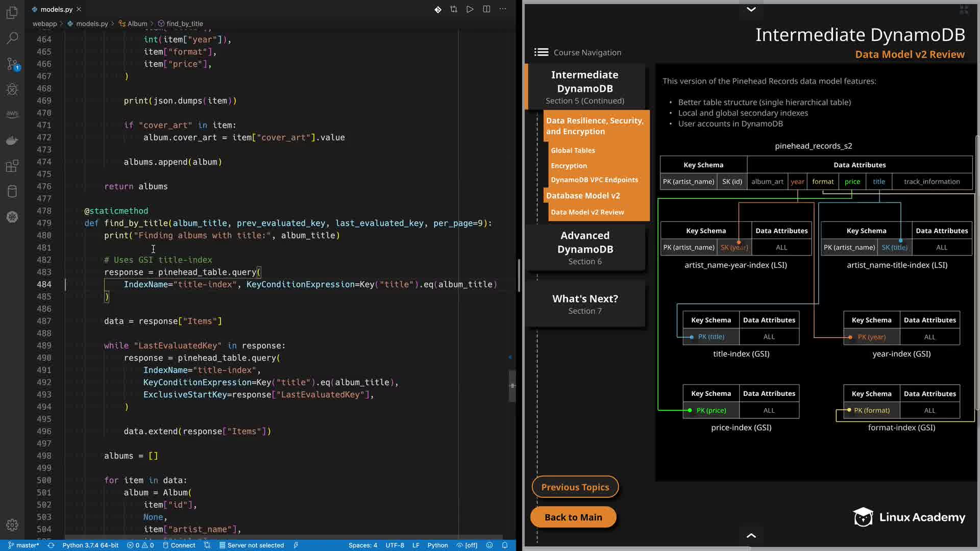Split the editor right

pos(486,9)
